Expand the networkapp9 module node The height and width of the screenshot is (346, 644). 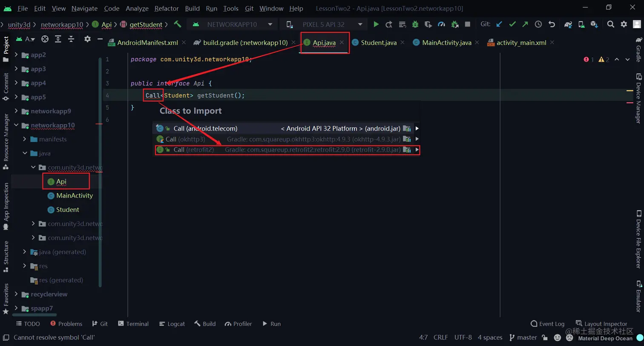16,111
